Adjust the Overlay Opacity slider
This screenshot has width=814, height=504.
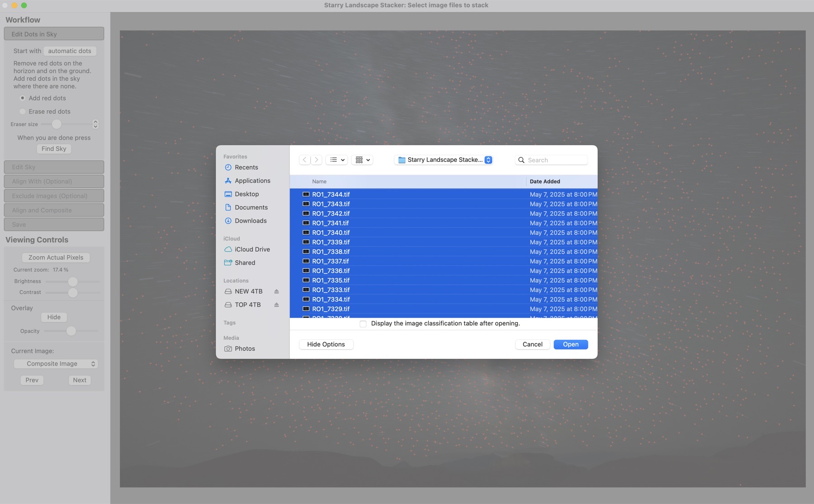[71, 331]
